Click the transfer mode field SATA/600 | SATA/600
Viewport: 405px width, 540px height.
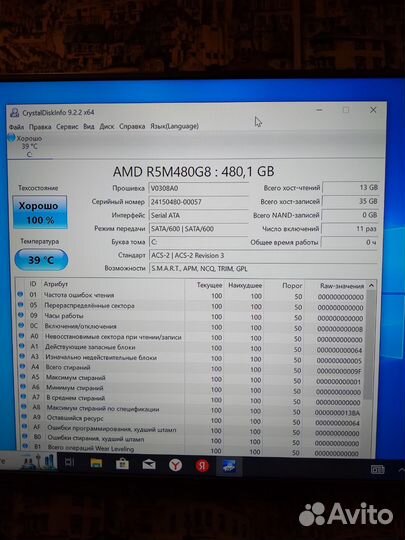click(198, 229)
